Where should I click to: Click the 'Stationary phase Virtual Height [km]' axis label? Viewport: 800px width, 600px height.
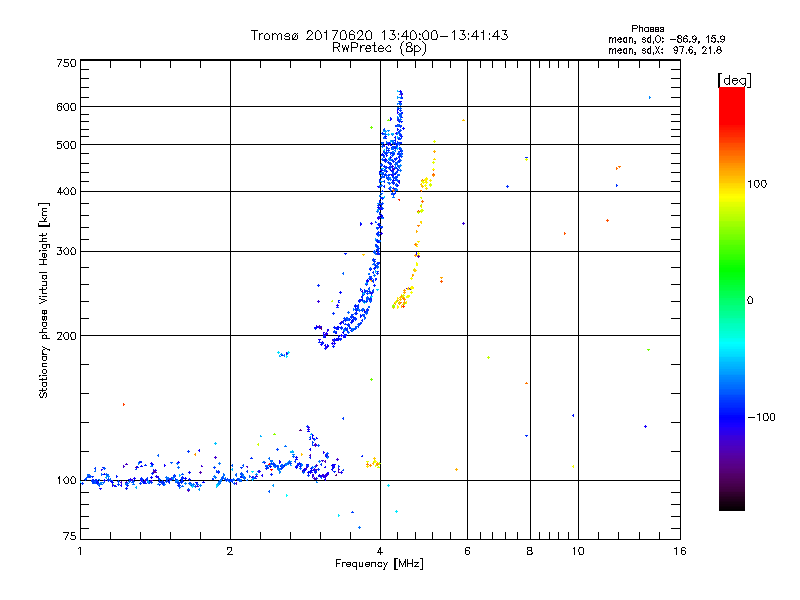(x=44, y=300)
